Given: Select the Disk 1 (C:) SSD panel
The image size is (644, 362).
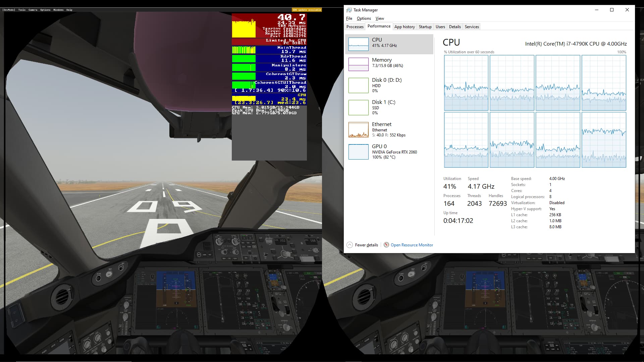Looking at the screenshot, I should click(x=389, y=107).
